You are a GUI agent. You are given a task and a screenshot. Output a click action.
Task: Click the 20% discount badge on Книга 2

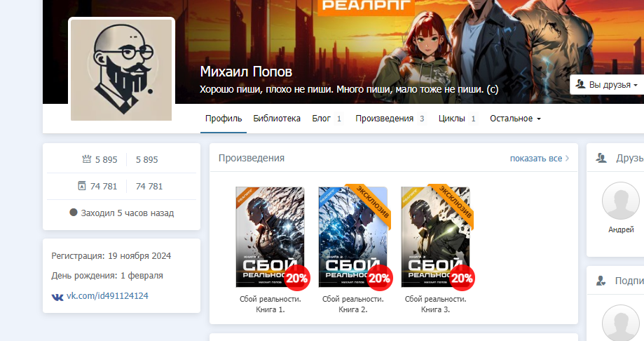[380, 279]
